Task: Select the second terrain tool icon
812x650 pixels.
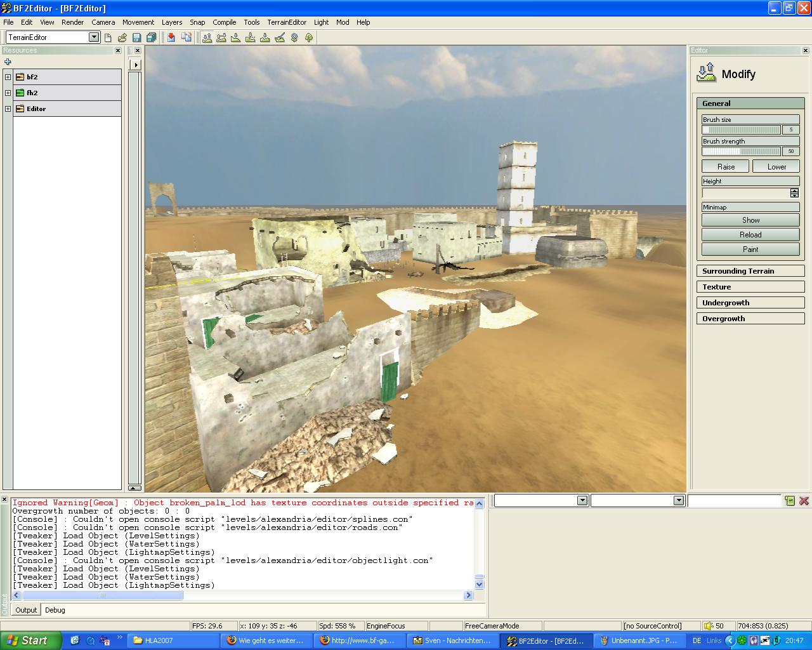Action: 221,37
